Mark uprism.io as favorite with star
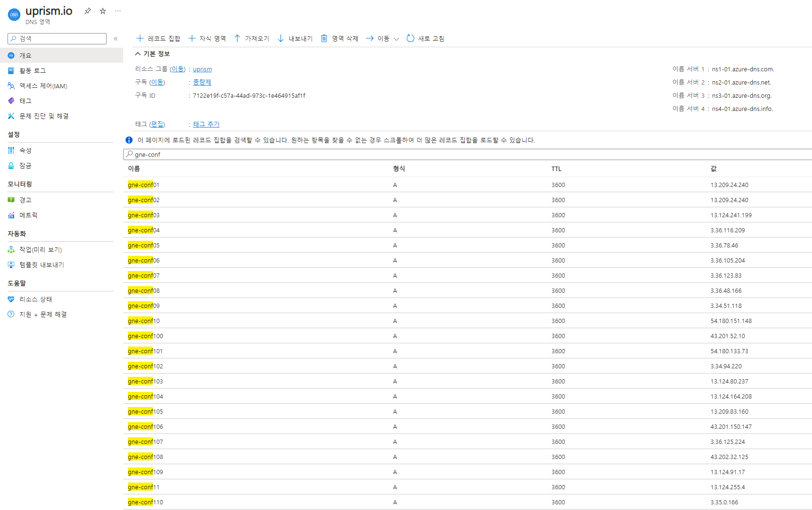The height and width of the screenshot is (510, 812). point(103,11)
